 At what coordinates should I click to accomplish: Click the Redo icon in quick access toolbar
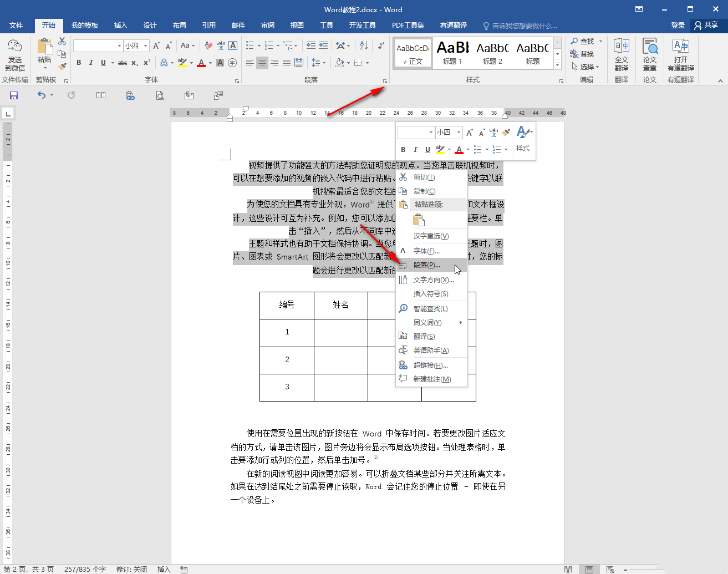click(72, 95)
